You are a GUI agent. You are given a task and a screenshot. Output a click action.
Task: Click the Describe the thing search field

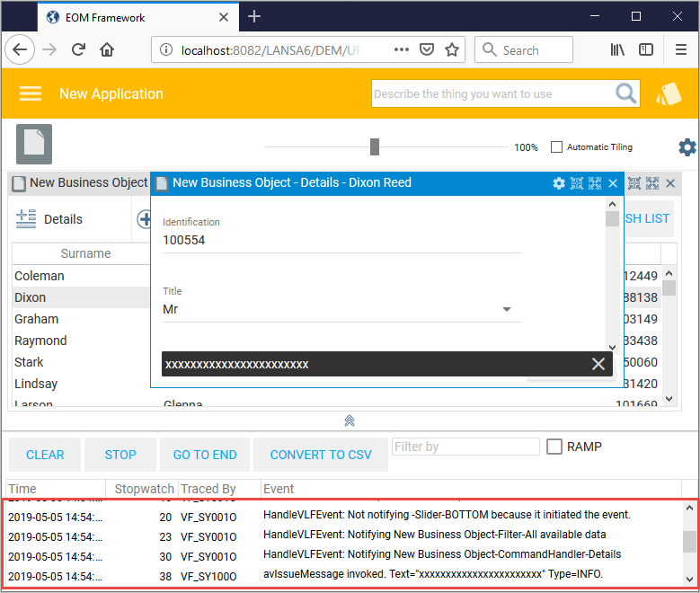click(493, 93)
